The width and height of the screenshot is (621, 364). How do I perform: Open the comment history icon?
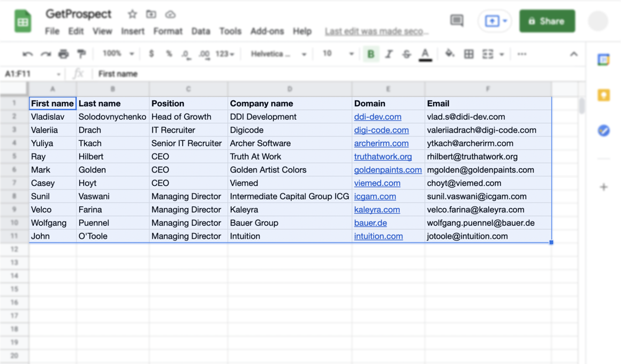(457, 20)
